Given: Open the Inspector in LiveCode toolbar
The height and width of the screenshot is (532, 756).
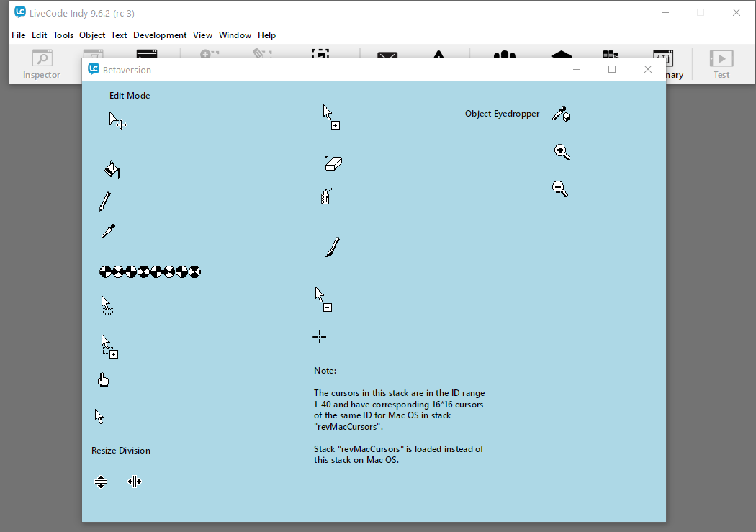Looking at the screenshot, I should pos(42,64).
